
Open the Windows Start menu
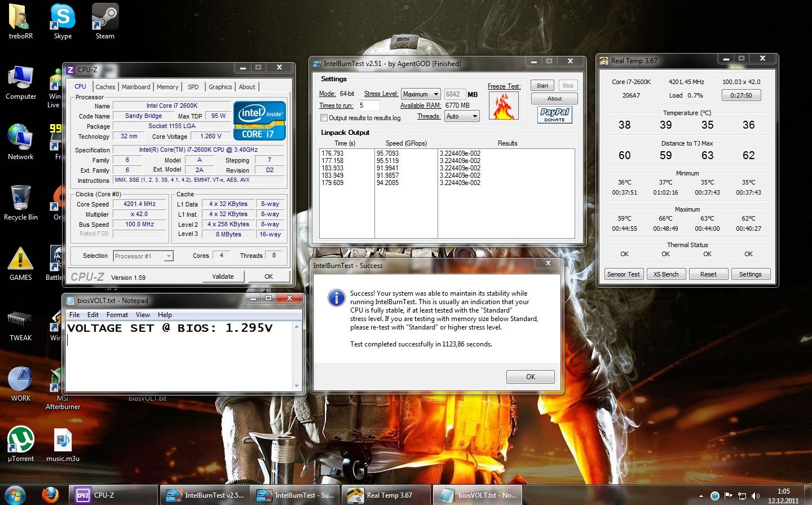(15, 495)
